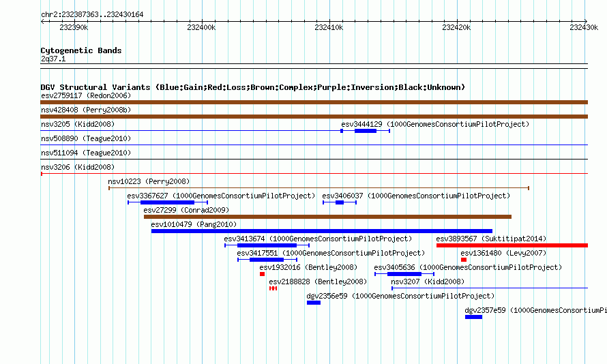Click the esv2759117 (Redon2006) variant label
Viewport: 607px width, 364px height.
[86, 95]
